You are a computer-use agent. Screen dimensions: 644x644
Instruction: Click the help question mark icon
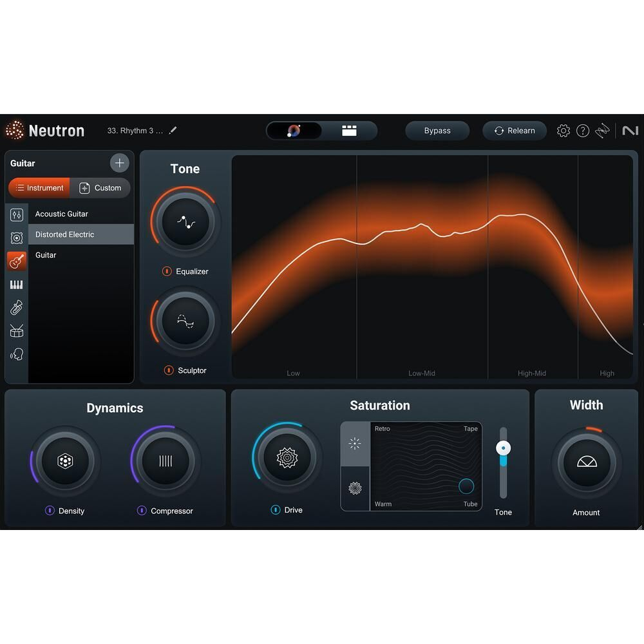tap(583, 130)
